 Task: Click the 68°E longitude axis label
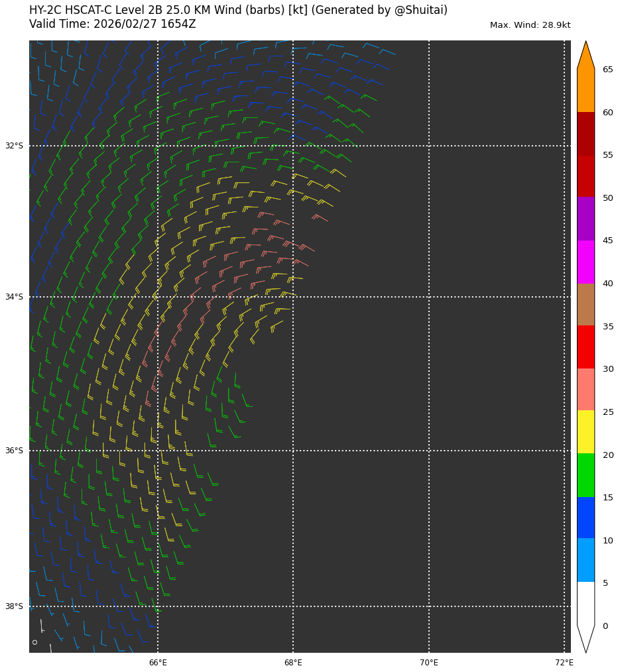(x=293, y=663)
